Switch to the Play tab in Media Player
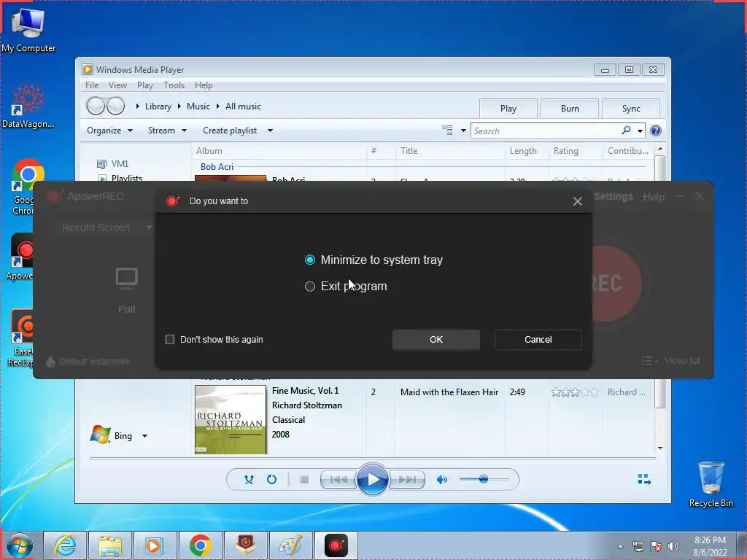747x560 pixels. click(x=508, y=109)
